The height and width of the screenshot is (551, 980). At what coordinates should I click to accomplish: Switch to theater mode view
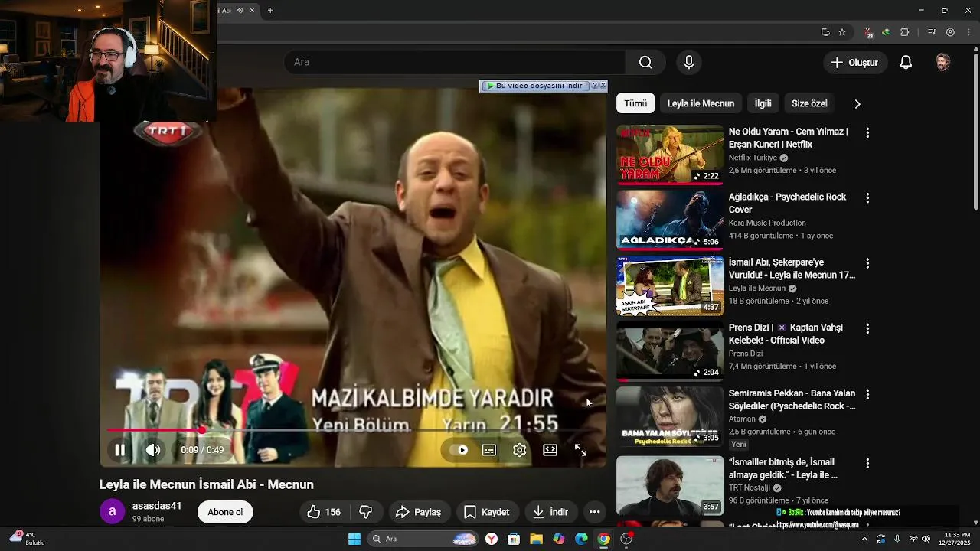click(550, 450)
